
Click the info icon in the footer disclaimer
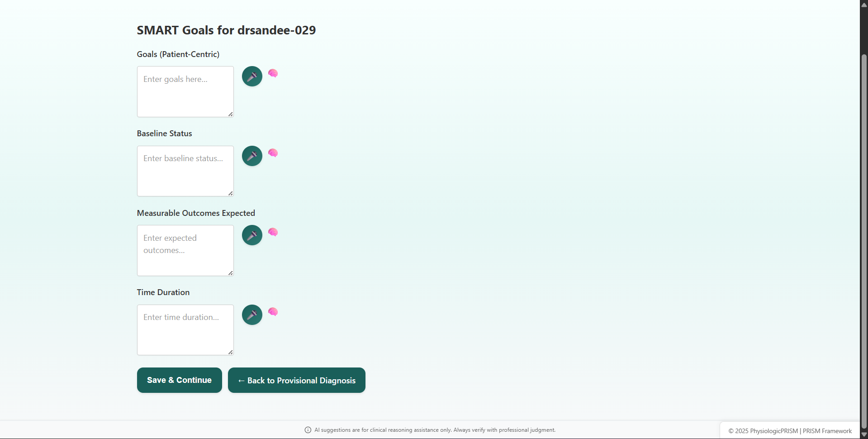point(308,429)
